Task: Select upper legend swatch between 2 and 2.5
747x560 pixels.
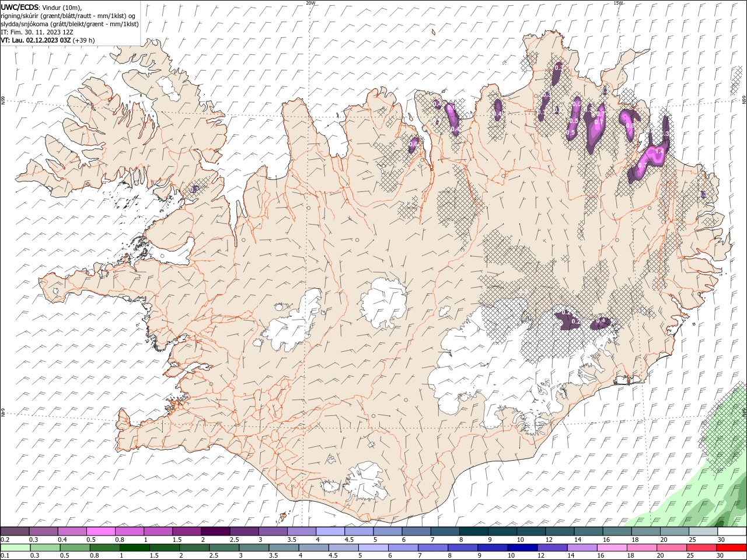Action: coord(215,531)
